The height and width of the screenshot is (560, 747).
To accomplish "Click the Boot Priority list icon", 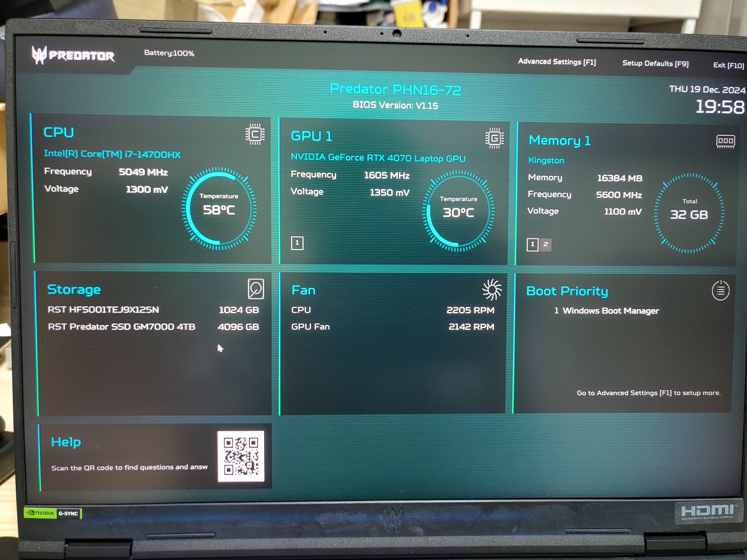I will pyautogui.click(x=721, y=290).
